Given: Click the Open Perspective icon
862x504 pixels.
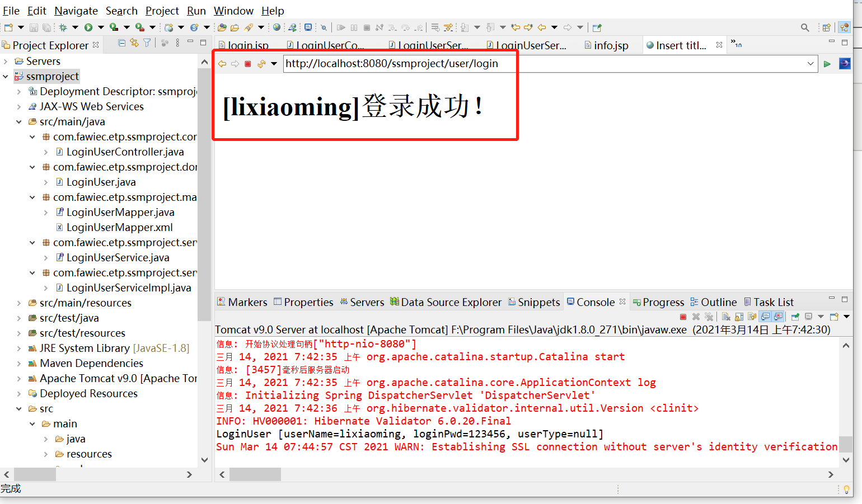Looking at the screenshot, I should (x=826, y=27).
